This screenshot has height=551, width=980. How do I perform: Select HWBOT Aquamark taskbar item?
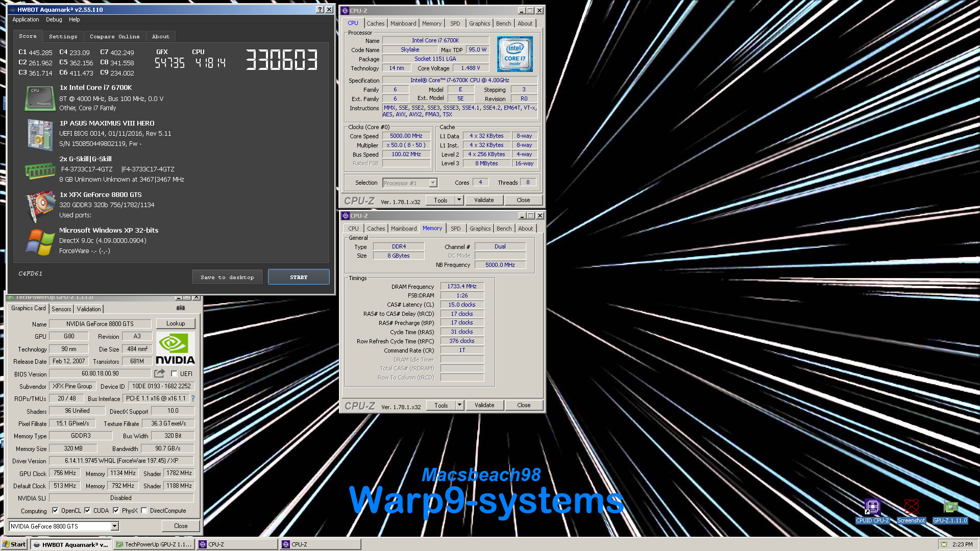click(70, 544)
